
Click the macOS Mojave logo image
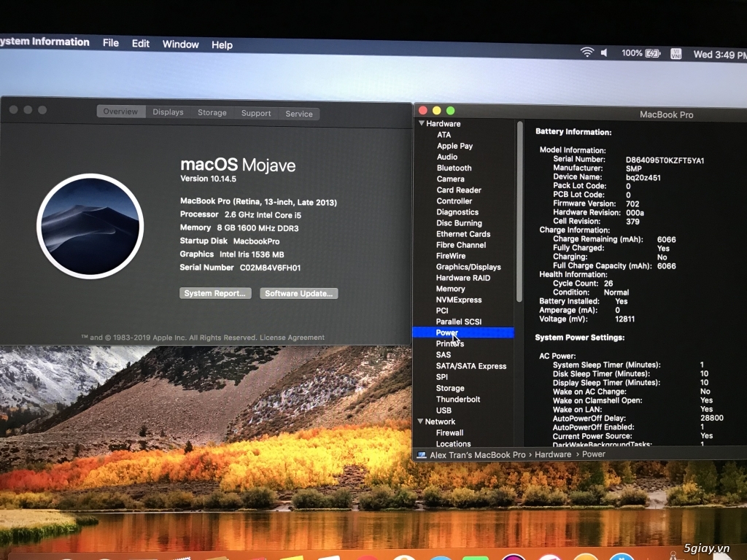tap(90, 226)
